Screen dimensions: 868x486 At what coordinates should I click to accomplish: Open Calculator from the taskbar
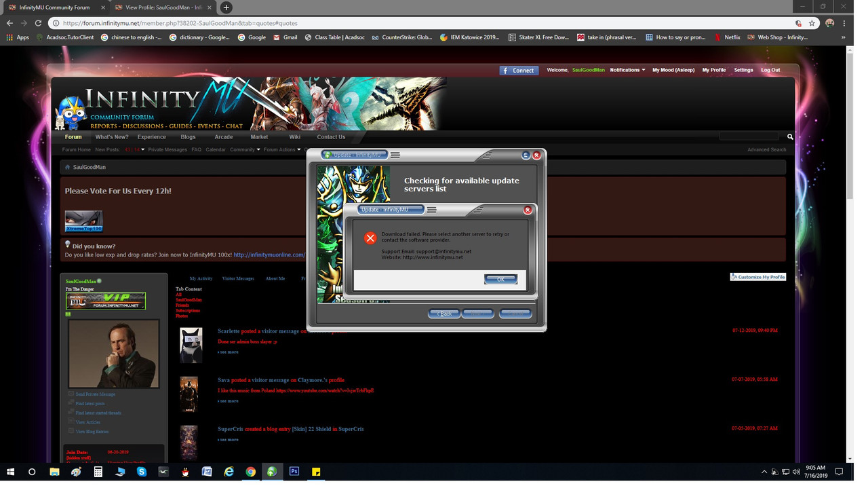[98, 471]
